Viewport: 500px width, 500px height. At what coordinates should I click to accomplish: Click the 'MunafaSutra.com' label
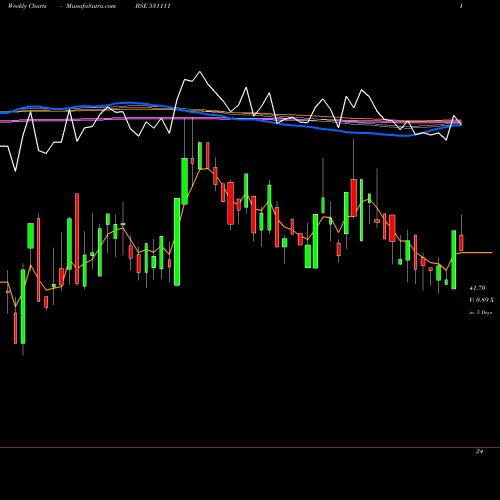(x=91, y=6)
